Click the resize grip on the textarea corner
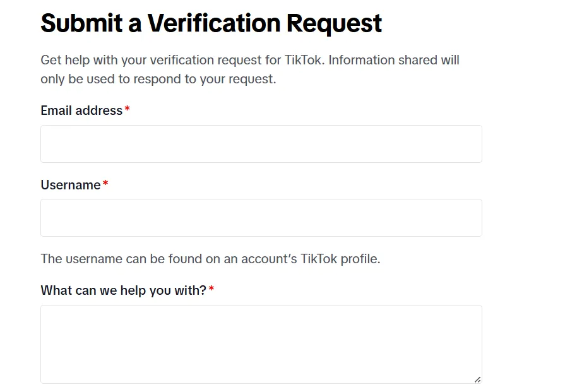This screenshot has width=577, height=392. click(477, 379)
